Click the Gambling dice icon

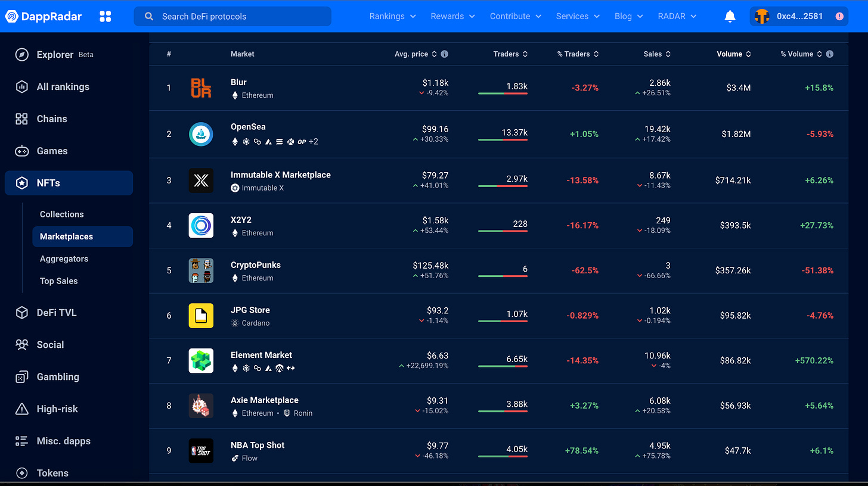tap(22, 377)
